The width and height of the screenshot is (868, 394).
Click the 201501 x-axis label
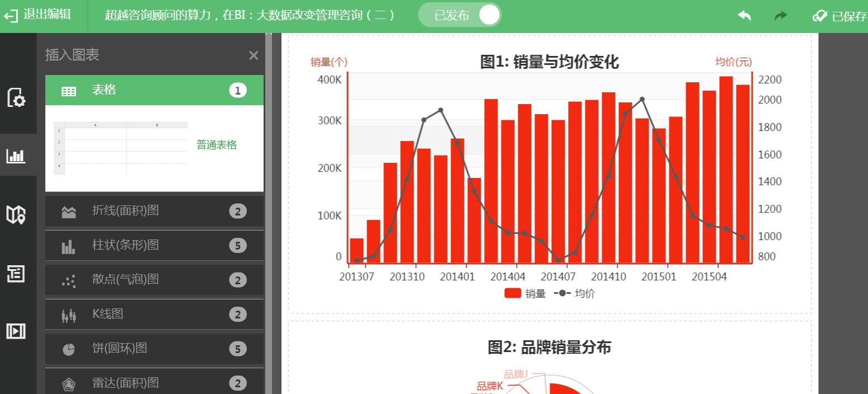pyautogui.click(x=659, y=277)
